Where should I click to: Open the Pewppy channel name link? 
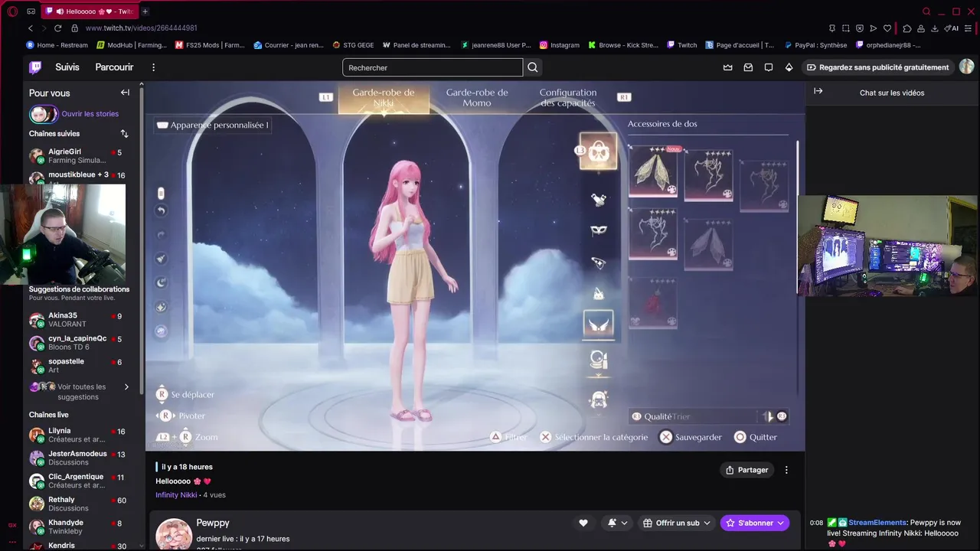(x=213, y=523)
